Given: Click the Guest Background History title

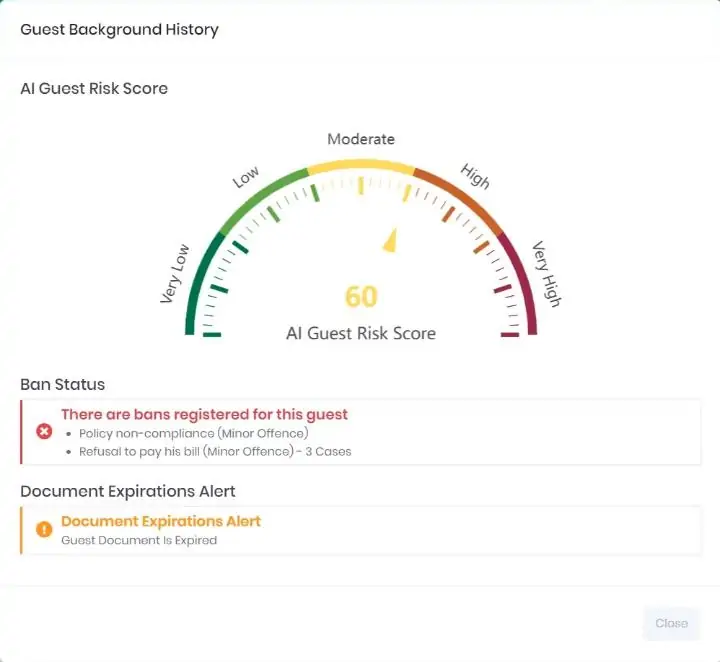Looking at the screenshot, I should point(119,29).
